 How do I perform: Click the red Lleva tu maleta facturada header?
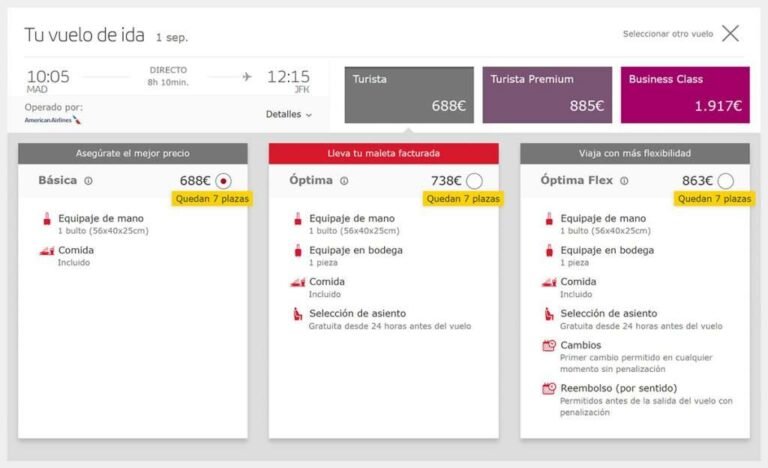point(384,153)
